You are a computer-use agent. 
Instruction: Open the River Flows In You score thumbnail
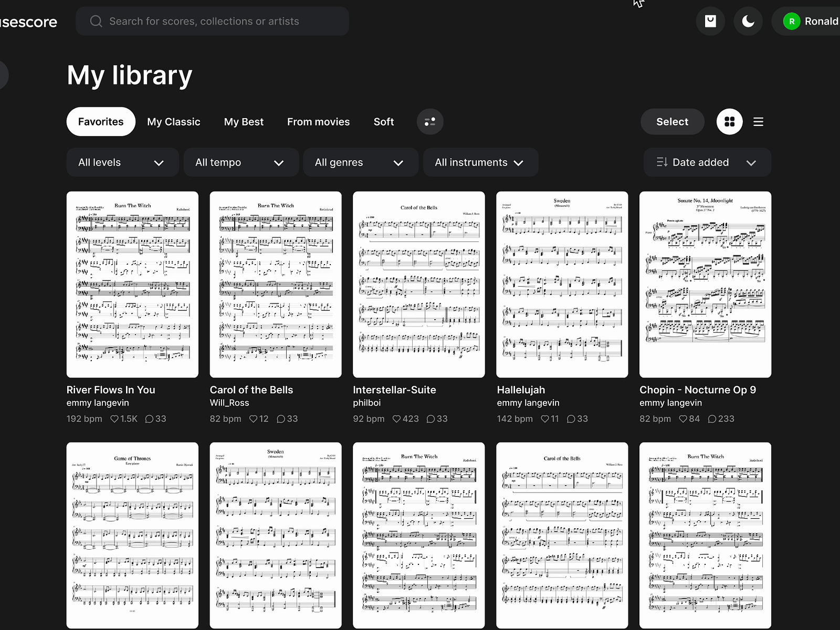coord(132,285)
